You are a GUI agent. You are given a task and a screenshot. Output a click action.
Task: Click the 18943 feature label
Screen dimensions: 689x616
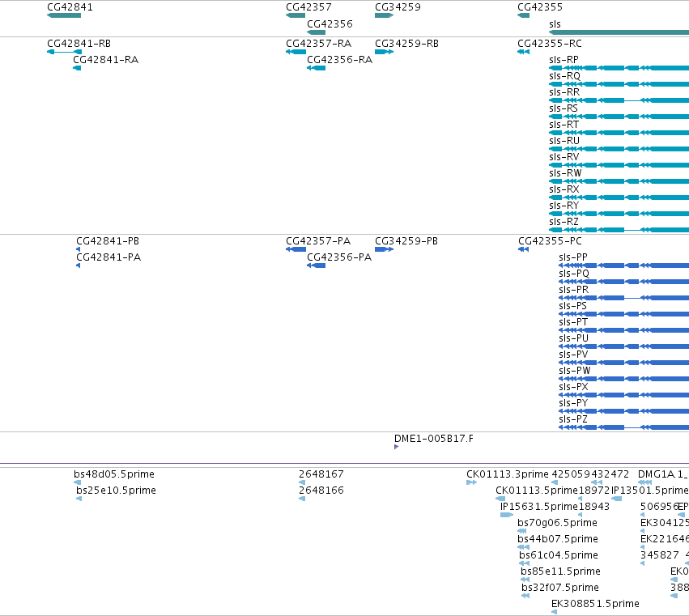click(x=594, y=507)
